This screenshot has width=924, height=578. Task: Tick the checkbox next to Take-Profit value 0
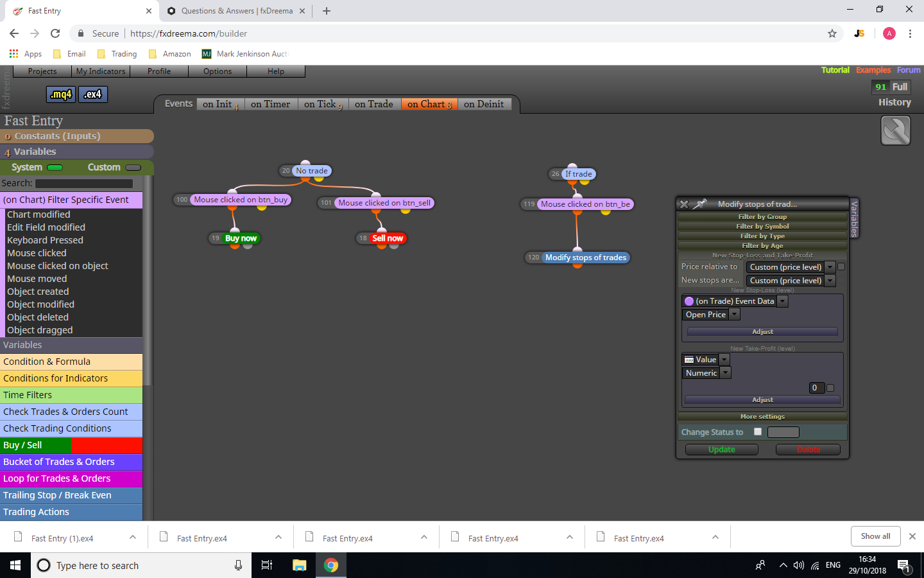click(x=830, y=388)
